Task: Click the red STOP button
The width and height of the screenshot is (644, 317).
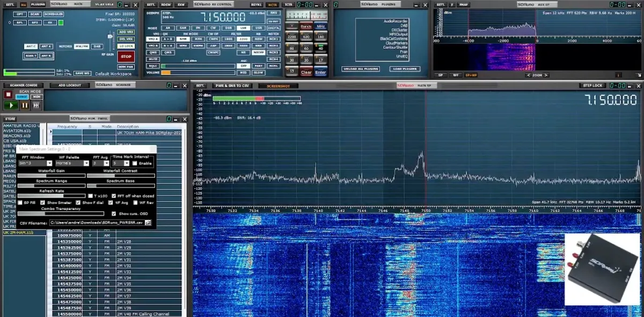Action: pyautogui.click(x=126, y=56)
